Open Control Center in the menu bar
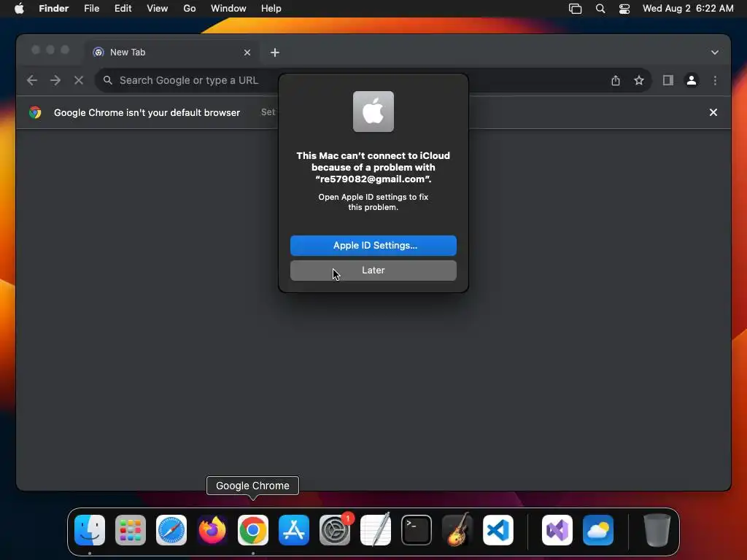 click(624, 9)
